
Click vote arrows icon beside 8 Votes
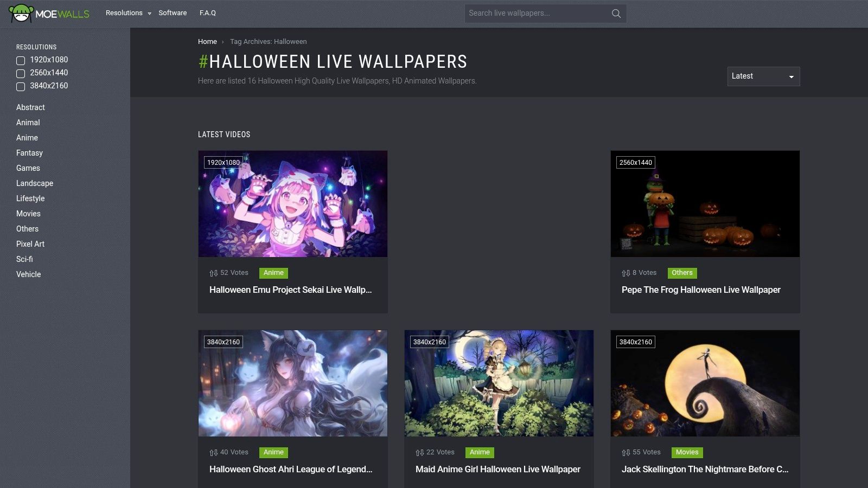626,273
